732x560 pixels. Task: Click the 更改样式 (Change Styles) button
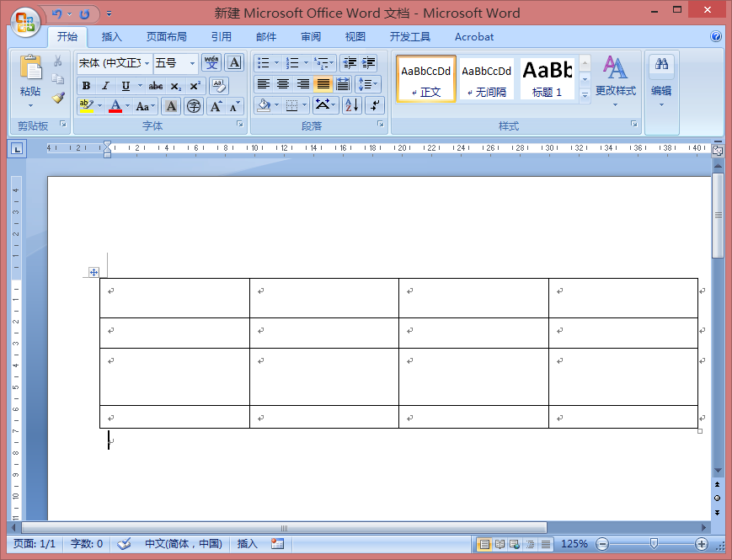[615, 80]
